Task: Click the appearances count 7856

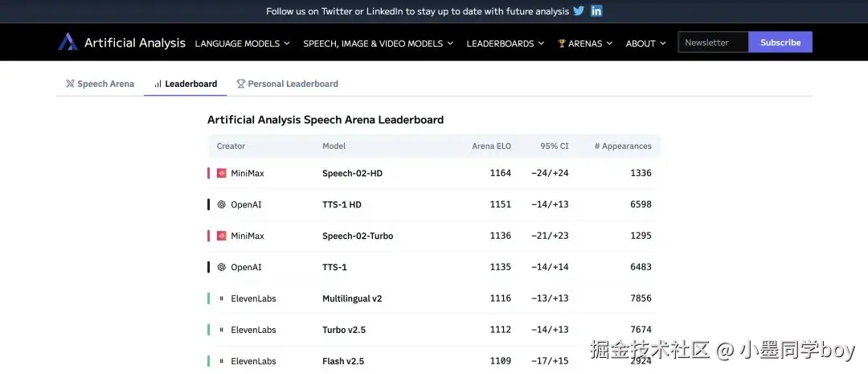Action: (641, 298)
